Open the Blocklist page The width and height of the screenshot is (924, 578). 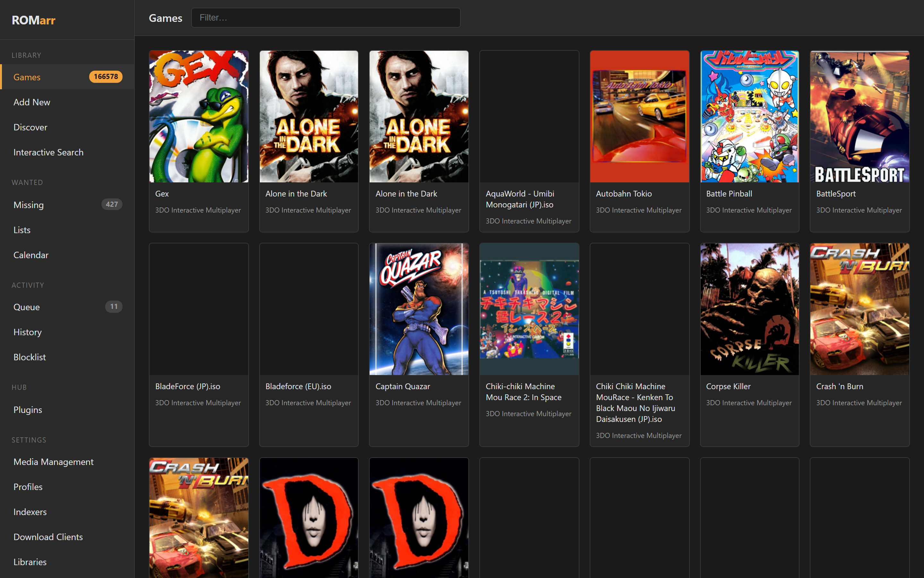[x=67, y=357]
